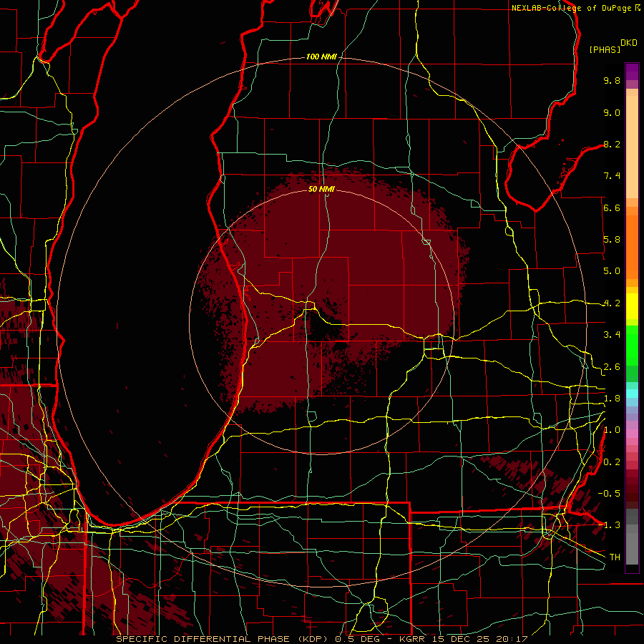
Task: Click the 3.4 scale value
Action: [612, 335]
